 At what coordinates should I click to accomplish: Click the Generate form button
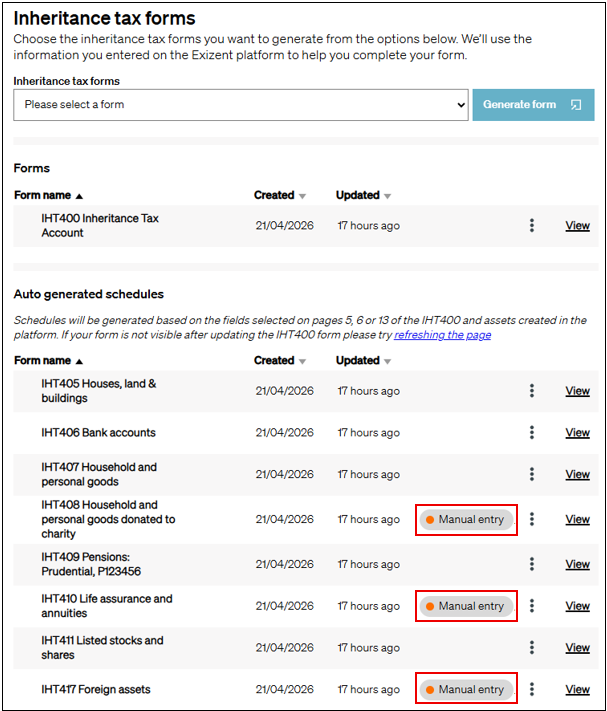pyautogui.click(x=532, y=105)
